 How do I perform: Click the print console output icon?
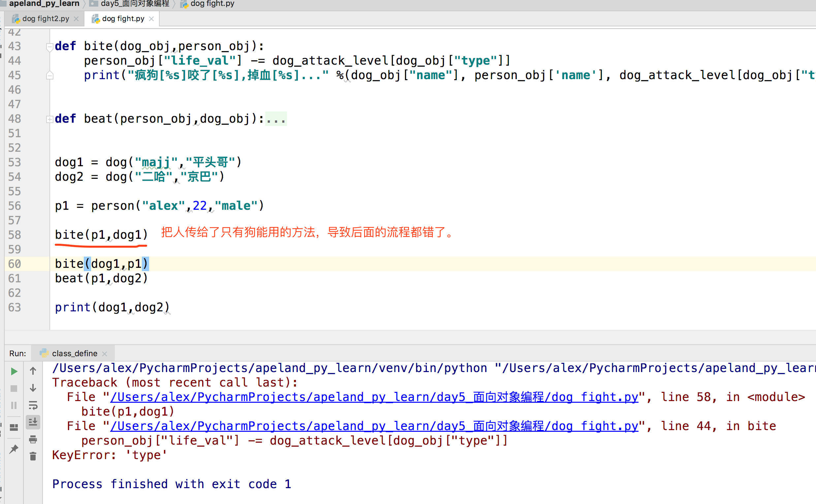[33, 439]
